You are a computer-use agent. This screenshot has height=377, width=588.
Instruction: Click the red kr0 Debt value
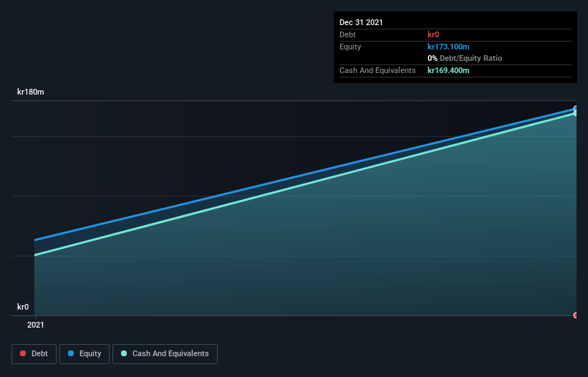(433, 34)
